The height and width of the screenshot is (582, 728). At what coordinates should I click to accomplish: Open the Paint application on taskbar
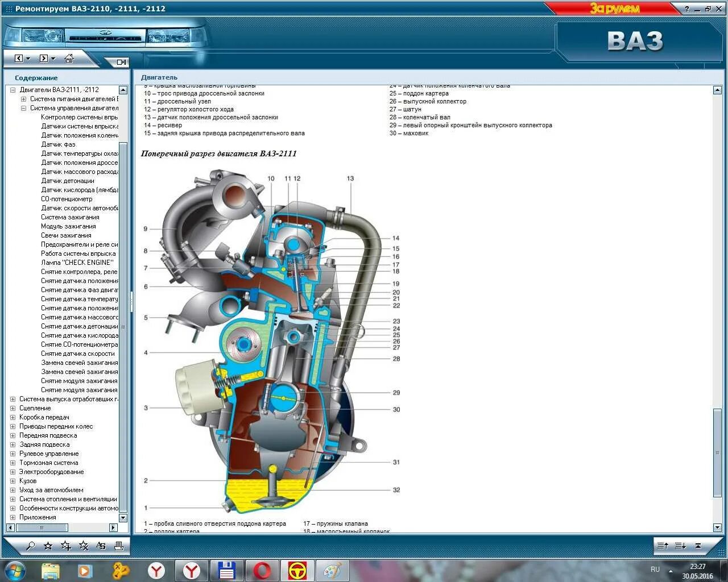pyautogui.click(x=332, y=570)
